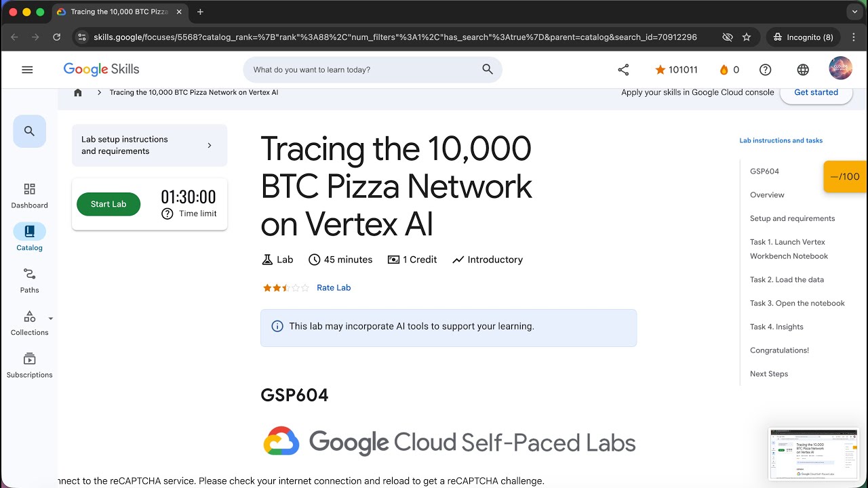Open the points star 101011
Image resolution: width=868 pixels, height=488 pixels.
click(676, 69)
